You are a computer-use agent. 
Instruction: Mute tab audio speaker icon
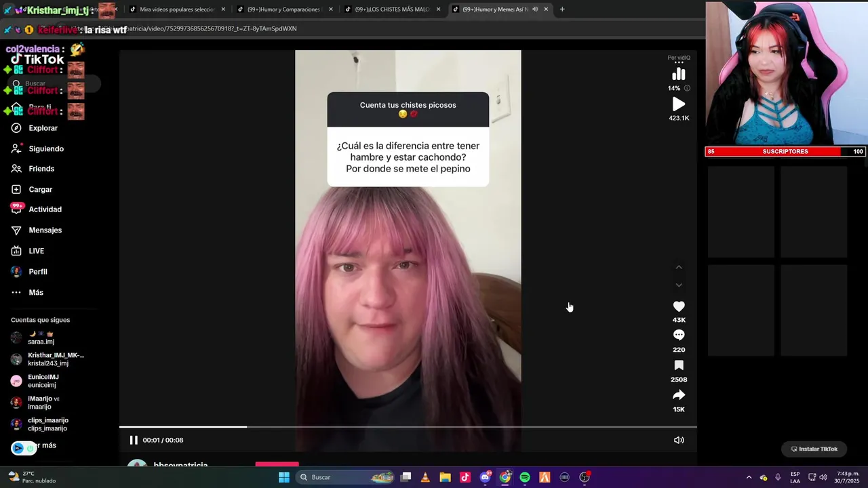(x=535, y=9)
